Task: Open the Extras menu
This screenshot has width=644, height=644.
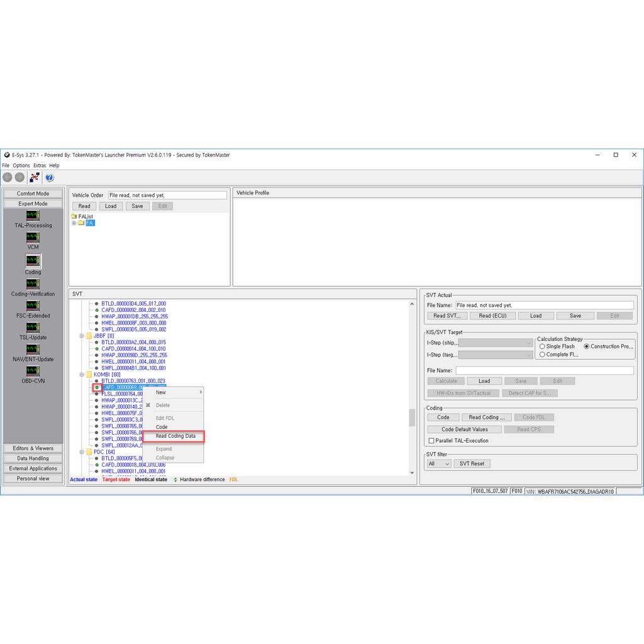Action: coord(40,165)
